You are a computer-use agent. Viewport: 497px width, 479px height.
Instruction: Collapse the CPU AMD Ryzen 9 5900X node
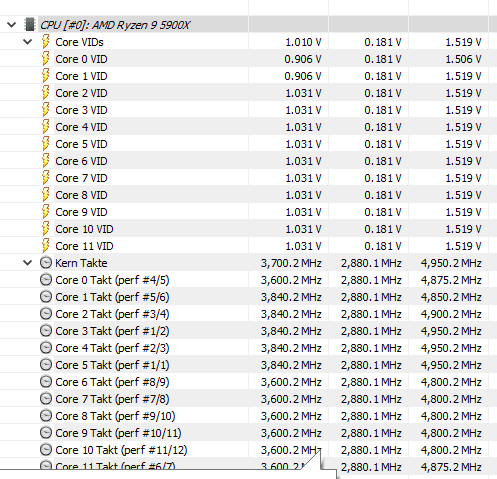(x=12, y=25)
